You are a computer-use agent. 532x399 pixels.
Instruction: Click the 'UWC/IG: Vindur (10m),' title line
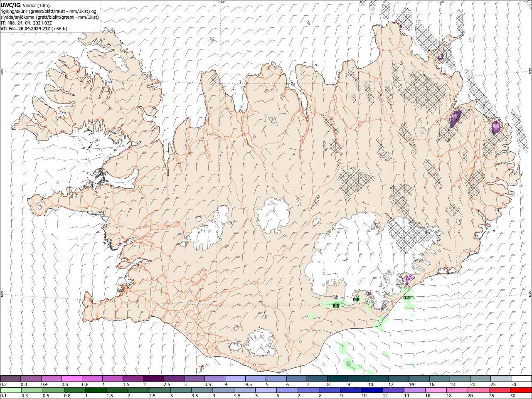click(26, 5)
